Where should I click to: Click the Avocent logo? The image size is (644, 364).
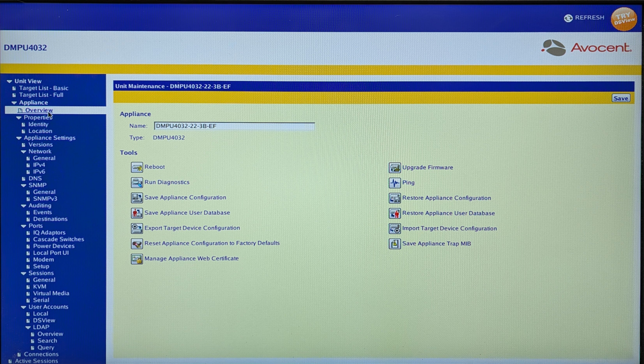pyautogui.click(x=586, y=48)
